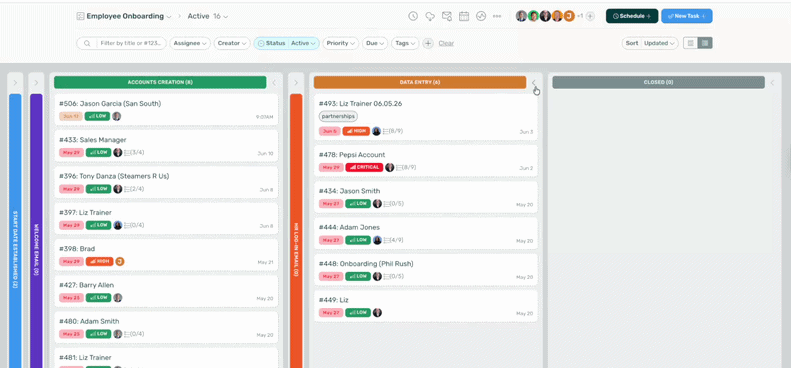Open the time tracking clock icon
Screen dimensions: 791x368
413,16
